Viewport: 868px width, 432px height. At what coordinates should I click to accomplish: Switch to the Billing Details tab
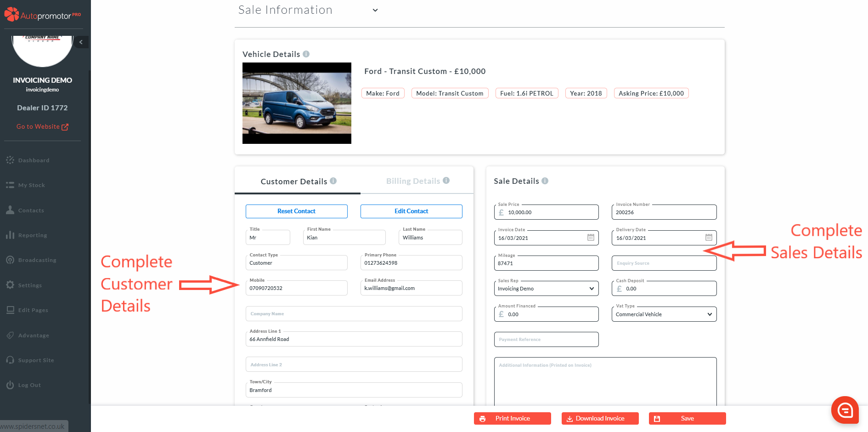[x=413, y=181]
